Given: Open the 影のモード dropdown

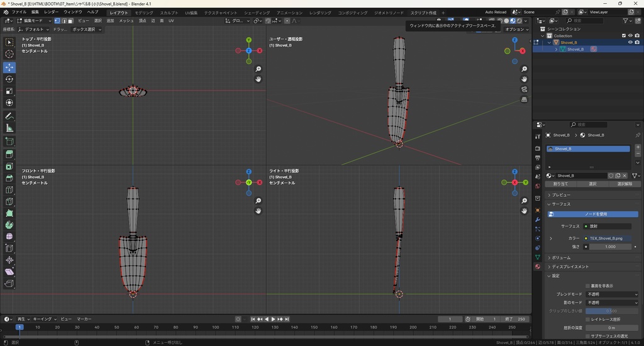Looking at the screenshot, I should pos(612,303).
